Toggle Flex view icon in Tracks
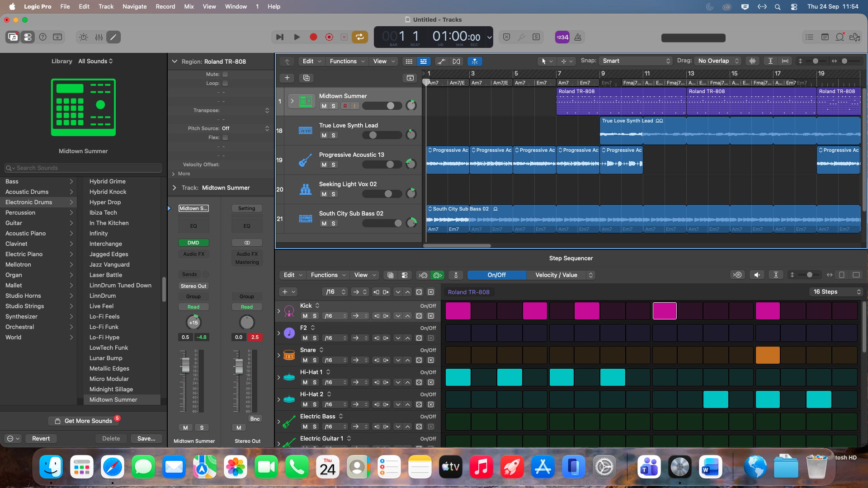Viewport: 868px width, 488px height. click(x=457, y=61)
